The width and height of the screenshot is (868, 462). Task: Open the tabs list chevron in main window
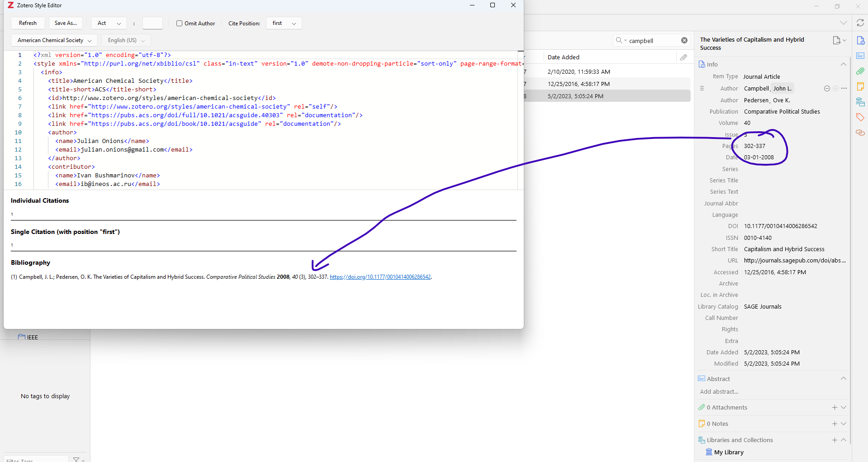pos(844,23)
